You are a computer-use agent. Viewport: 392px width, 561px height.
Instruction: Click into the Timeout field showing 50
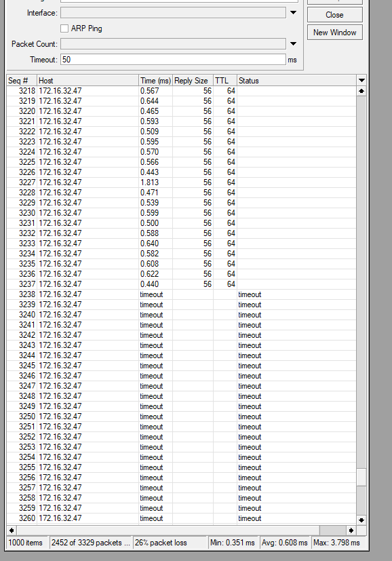(x=173, y=60)
